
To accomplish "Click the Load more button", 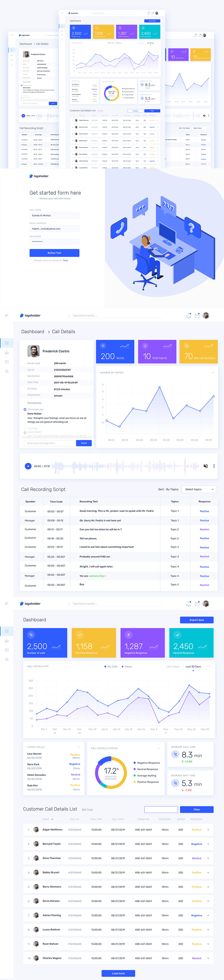I will pos(118,973).
